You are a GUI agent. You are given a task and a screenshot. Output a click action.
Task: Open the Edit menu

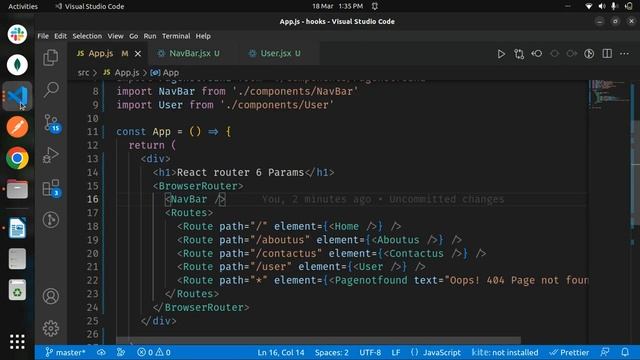click(x=60, y=36)
